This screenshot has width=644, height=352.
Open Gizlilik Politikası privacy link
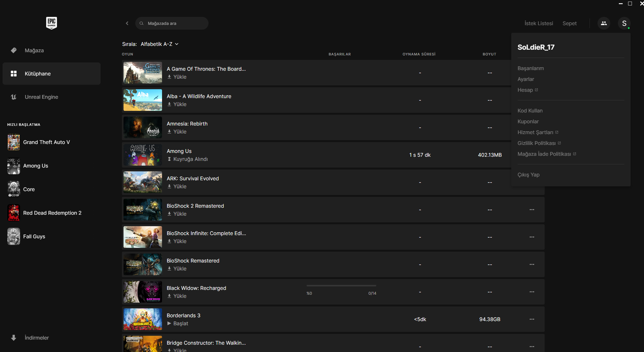pos(539,143)
